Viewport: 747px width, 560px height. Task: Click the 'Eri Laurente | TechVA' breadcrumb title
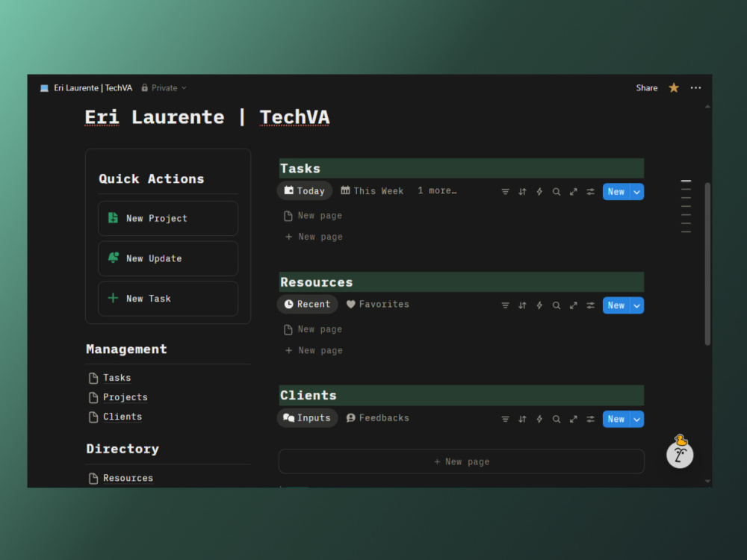[93, 87]
